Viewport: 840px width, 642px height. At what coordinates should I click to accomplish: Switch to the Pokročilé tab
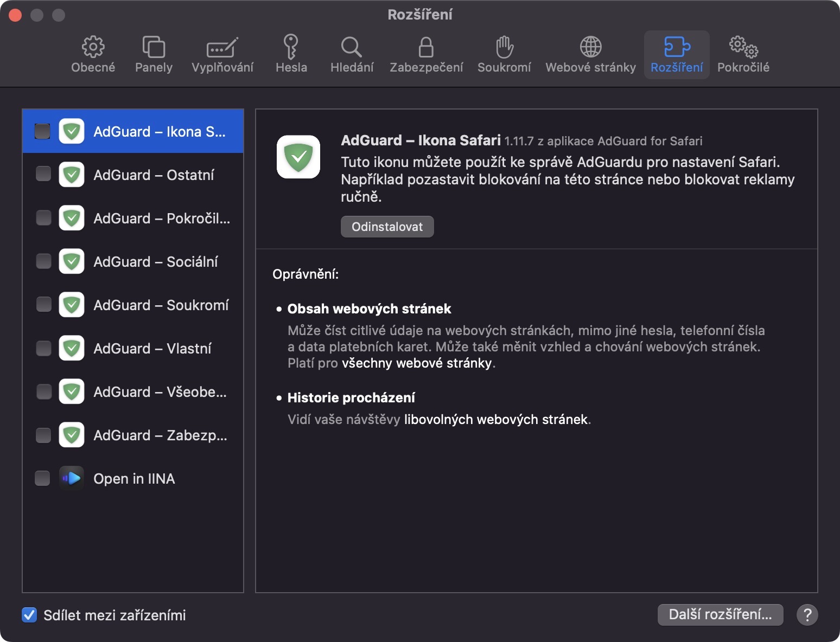click(743, 54)
